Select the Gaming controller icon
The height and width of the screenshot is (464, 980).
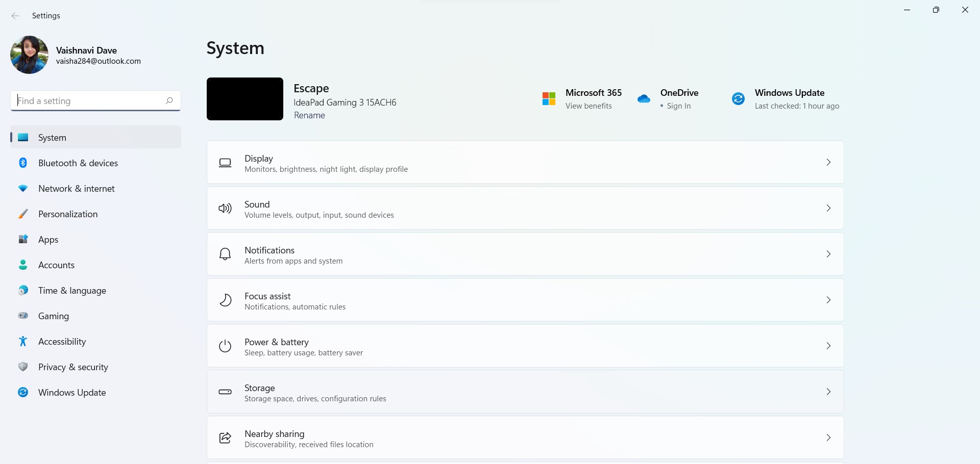[23, 316]
